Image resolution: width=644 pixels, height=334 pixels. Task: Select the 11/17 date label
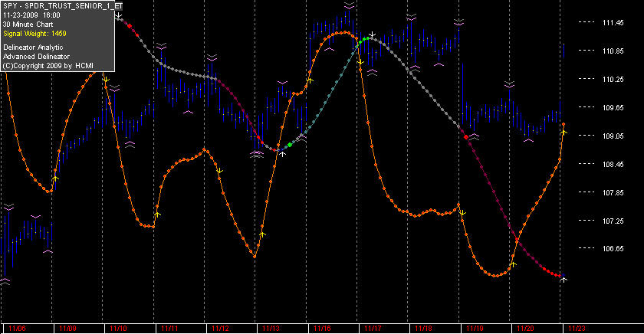(x=373, y=329)
